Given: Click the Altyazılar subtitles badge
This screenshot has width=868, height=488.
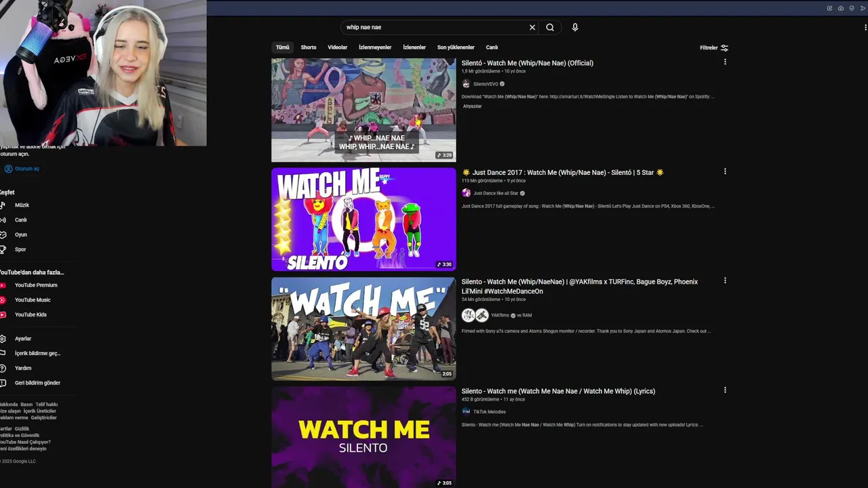Looking at the screenshot, I should pyautogui.click(x=472, y=106).
